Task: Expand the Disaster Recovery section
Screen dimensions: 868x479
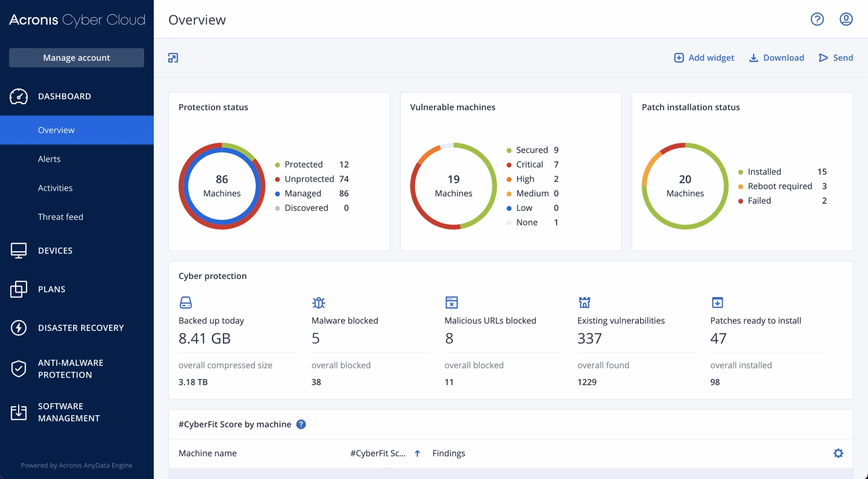Action: tap(81, 328)
